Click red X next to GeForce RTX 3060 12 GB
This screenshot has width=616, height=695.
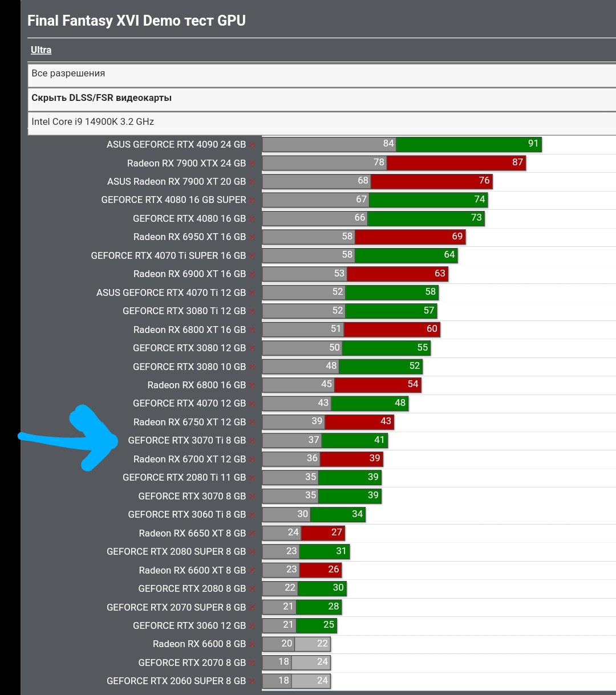tap(252, 626)
